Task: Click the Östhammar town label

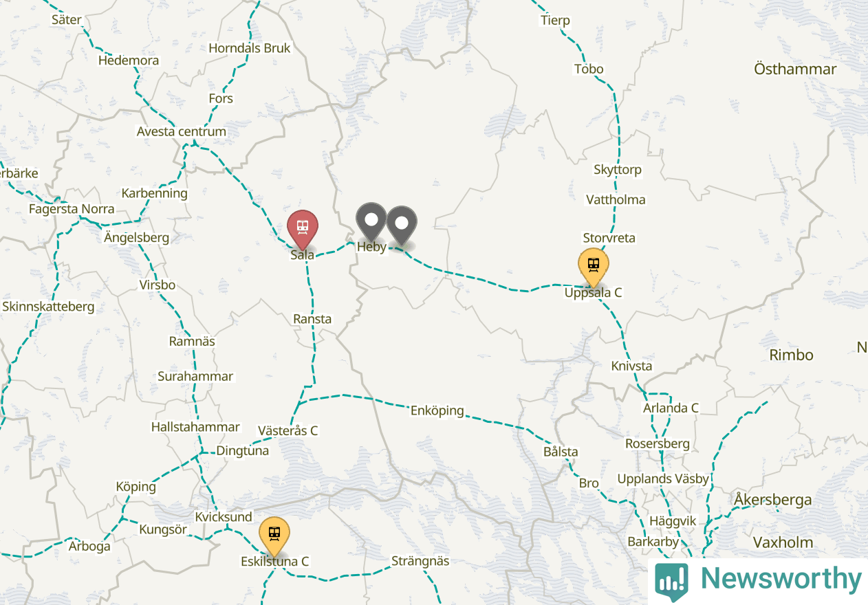Action: [795, 69]
